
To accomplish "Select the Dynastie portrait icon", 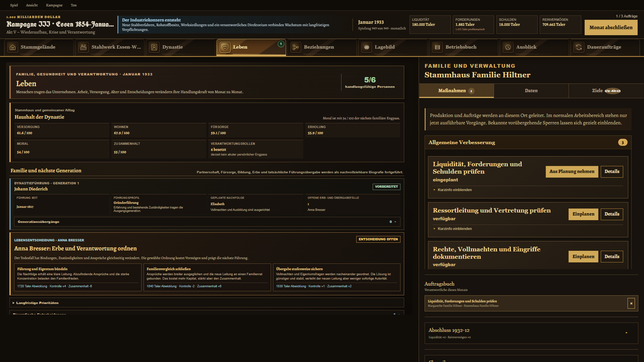I will point(154,47).
